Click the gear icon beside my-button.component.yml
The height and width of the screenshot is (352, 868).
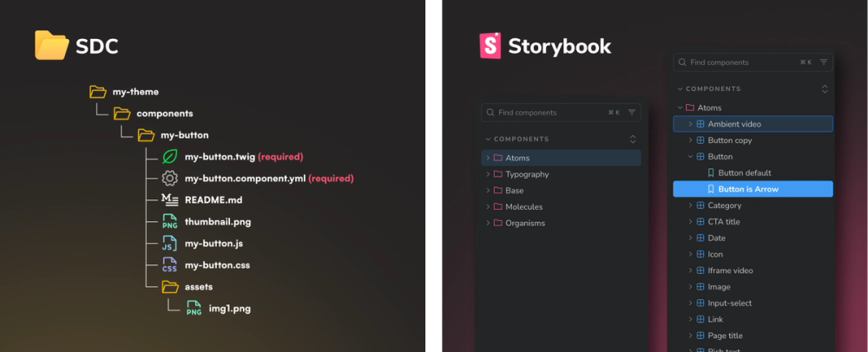point(169,178)
